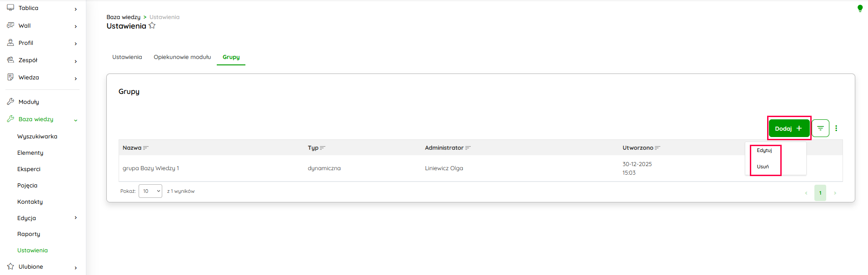Collapse the Baza wiedzy sidebar section
The height and width of the screenshot is (275, 868).
pyautogui.click(x=75, y=120)
